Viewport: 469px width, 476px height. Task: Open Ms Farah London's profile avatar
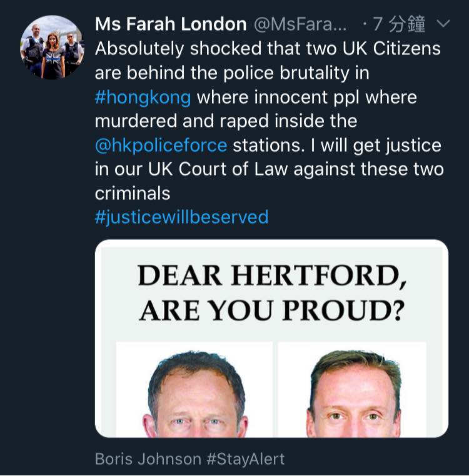point(51,47)
